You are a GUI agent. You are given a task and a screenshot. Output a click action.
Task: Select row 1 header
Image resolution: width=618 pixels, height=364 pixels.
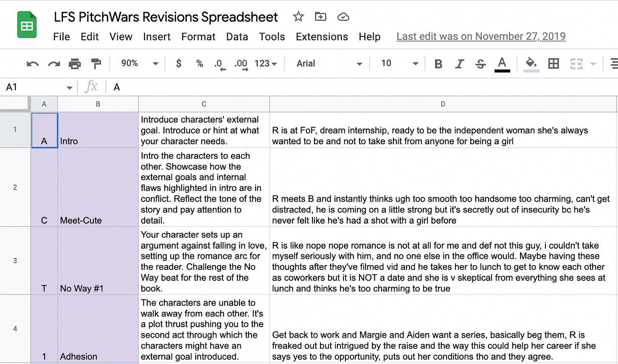pos(15,130)
